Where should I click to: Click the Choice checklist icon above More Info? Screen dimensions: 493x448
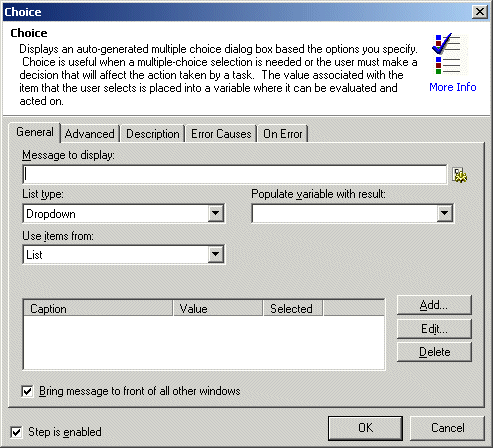point(448,54)
